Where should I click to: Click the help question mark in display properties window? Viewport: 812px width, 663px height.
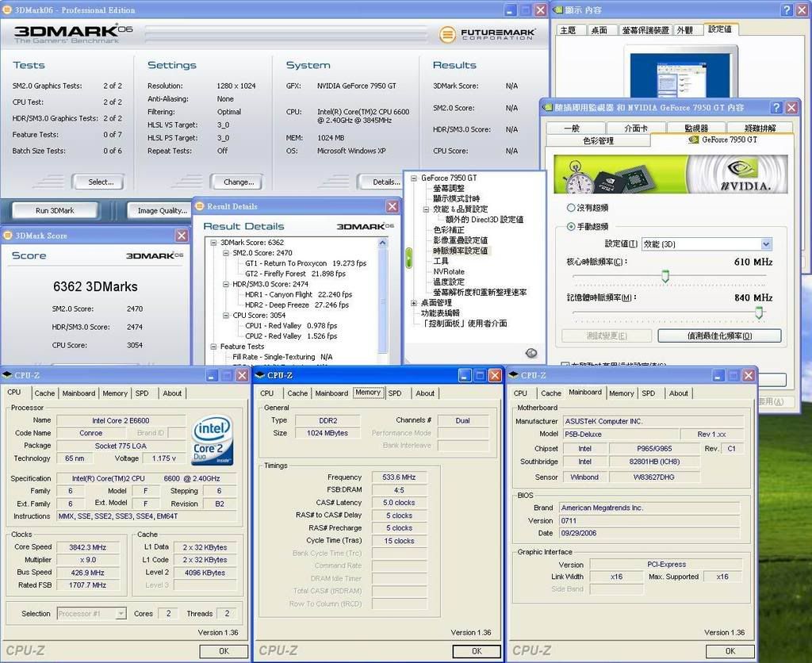786,10
